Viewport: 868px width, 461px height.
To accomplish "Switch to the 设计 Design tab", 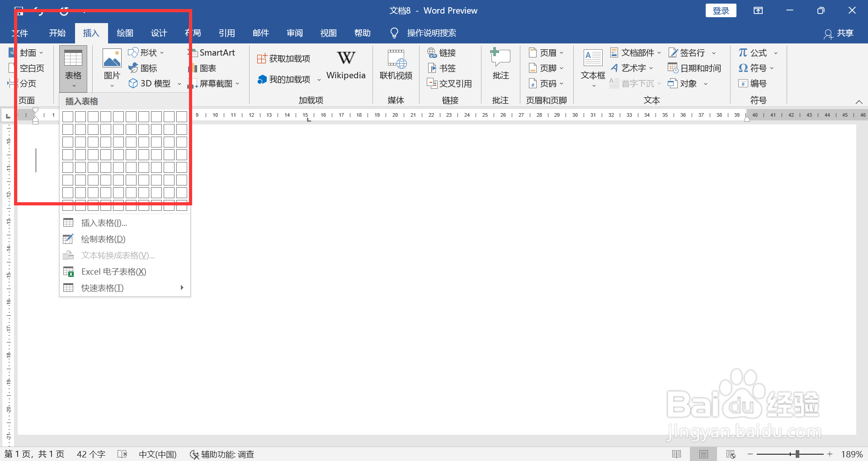I will click(159, 33).
